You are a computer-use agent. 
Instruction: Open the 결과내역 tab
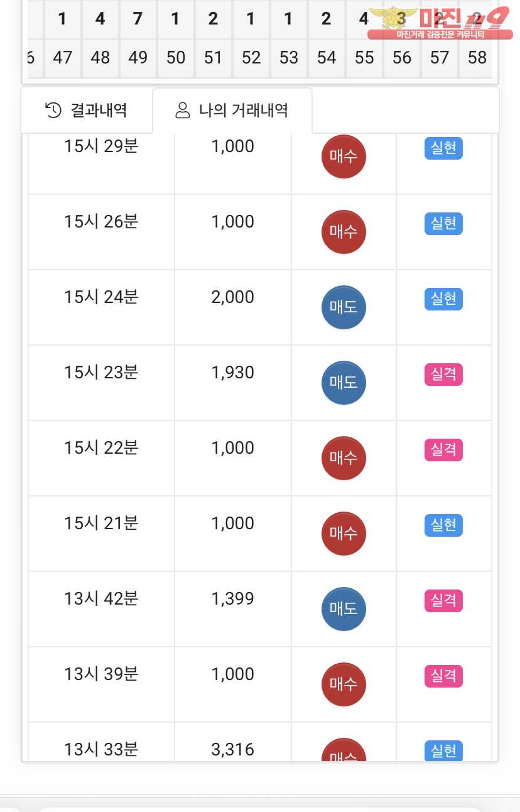(x=87, y=111)
